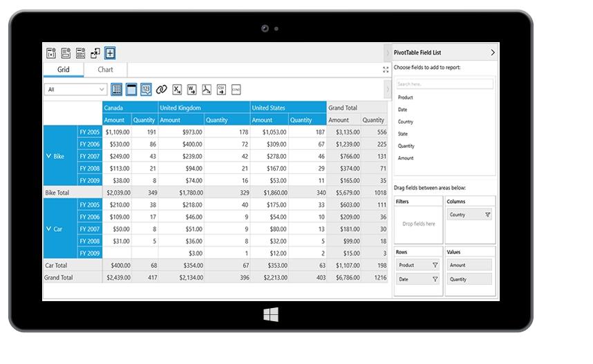
Task: Switch to the Chart tab
Action: (105, 70)
